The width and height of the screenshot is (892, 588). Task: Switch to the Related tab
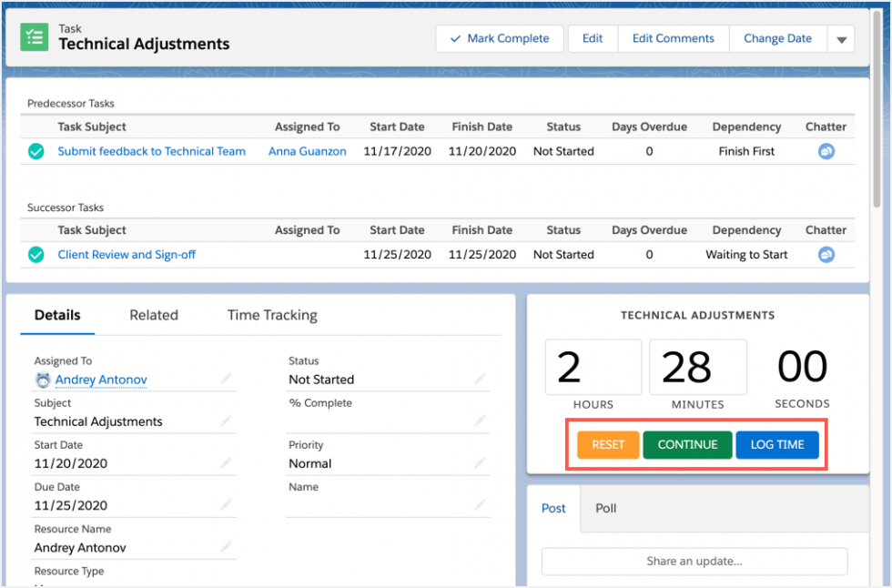[153, 314]
